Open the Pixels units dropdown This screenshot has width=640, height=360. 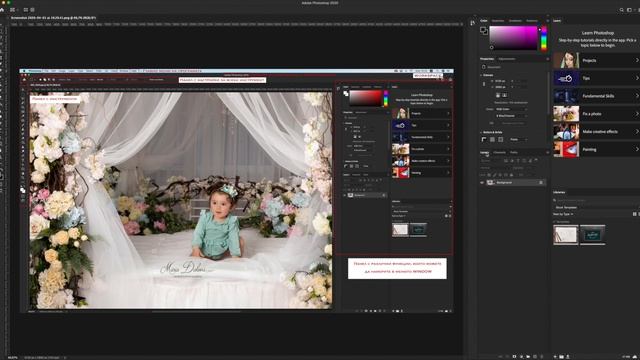(x=518, y=140)
